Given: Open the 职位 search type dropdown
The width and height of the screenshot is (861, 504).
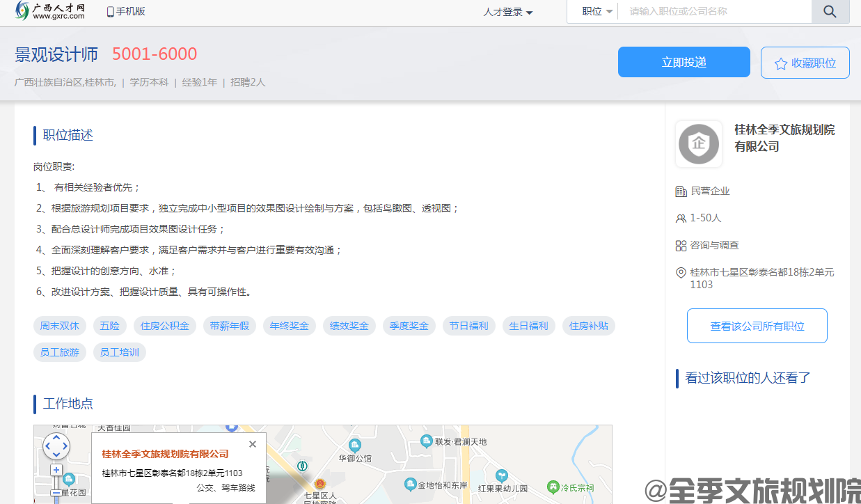Looking at the screenshot, I should pyautogui.click(x=597, y=12).
